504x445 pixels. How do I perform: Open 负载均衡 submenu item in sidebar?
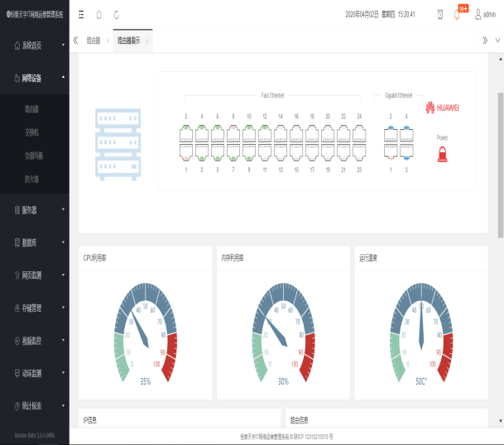[33, 156]
